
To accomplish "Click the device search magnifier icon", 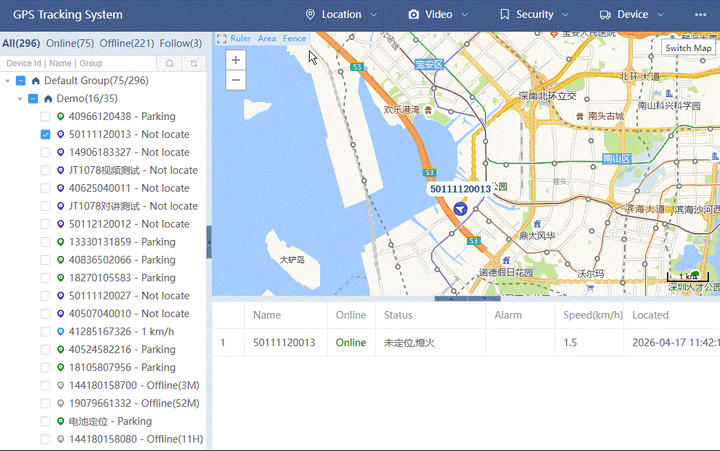I will 170,63.
